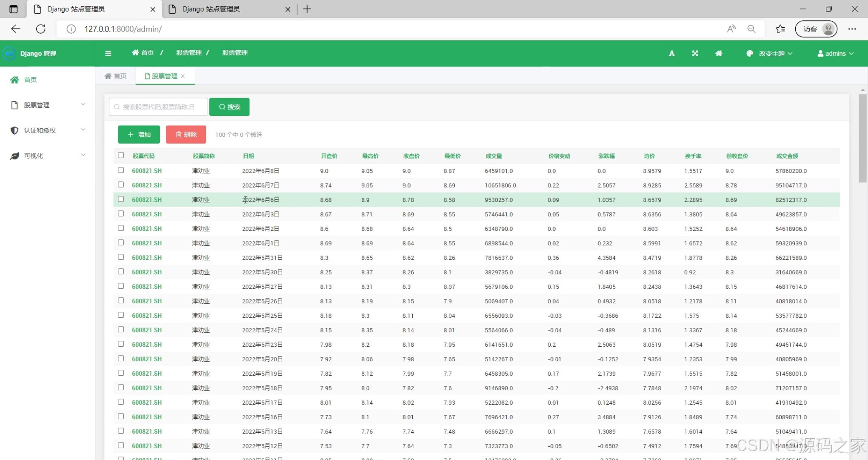View site information icon in address bar

71,29
